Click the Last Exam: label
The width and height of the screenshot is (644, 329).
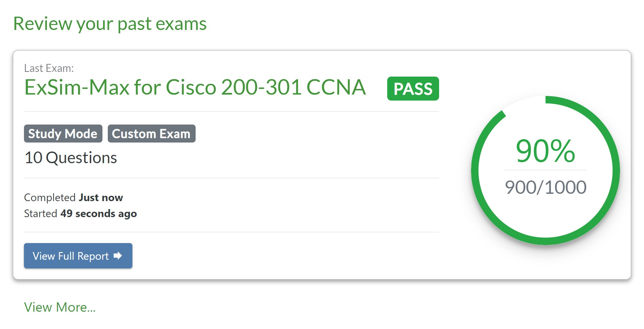point(49,68)
